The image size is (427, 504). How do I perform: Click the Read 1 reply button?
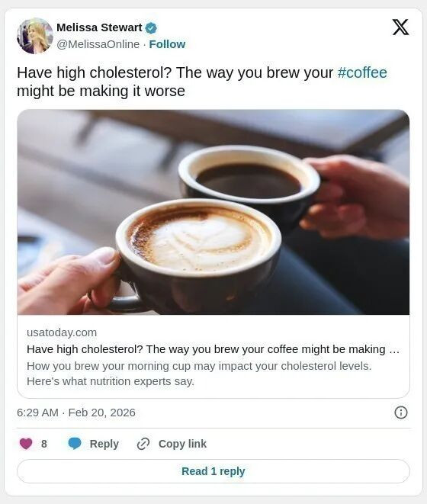click(x=213, y=471)
